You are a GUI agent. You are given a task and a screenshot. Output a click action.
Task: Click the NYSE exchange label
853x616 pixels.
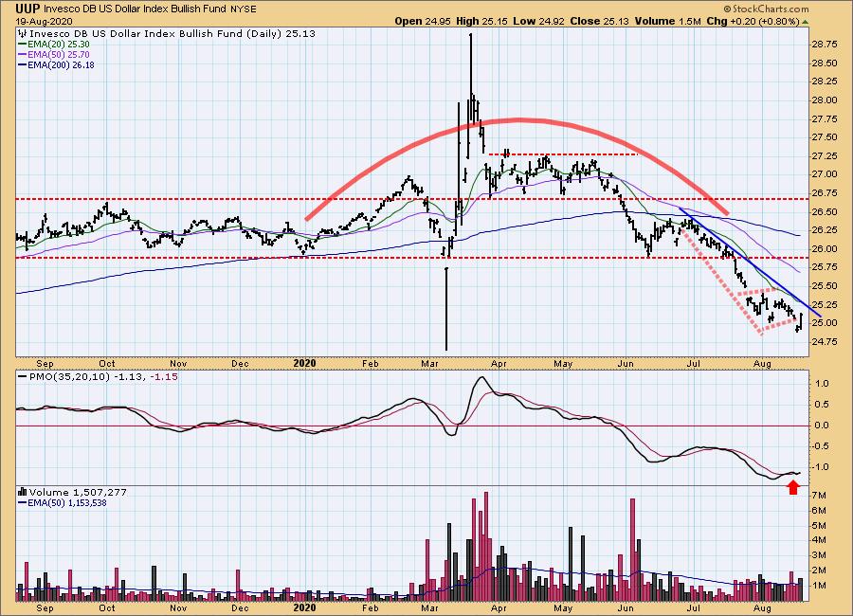pos(243,9)
